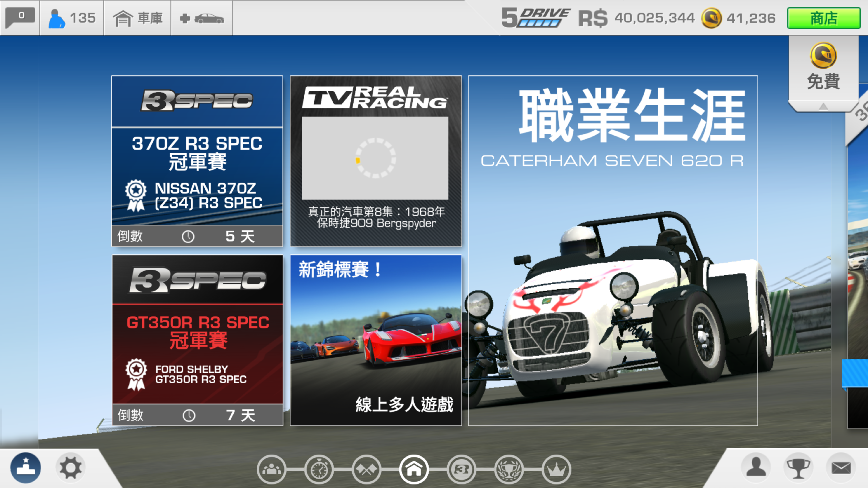Tap the 7 天 countdown bar
Image resolution: width=868 pixels, height=488 pixels.
click(x=198, y=415)
